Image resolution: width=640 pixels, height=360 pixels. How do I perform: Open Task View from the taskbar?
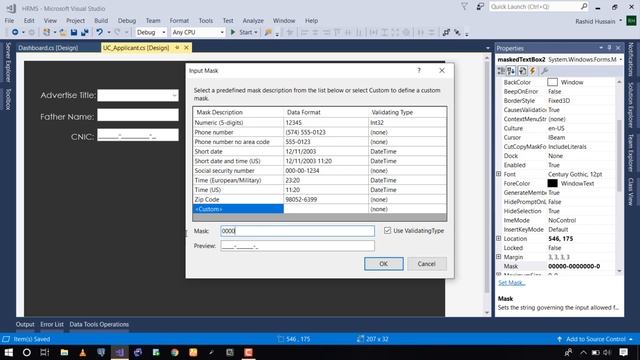tap(45, 352)
